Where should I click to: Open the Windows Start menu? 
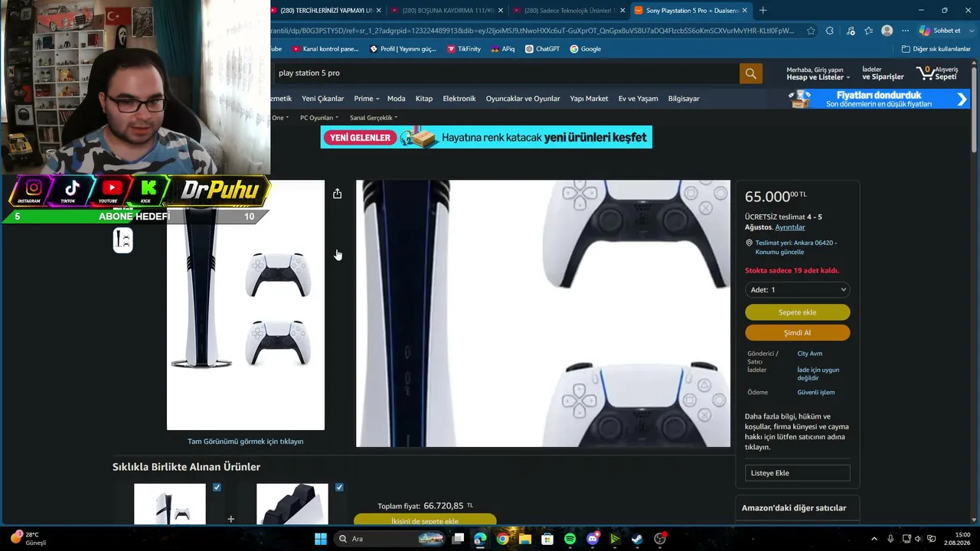[321, 539]
